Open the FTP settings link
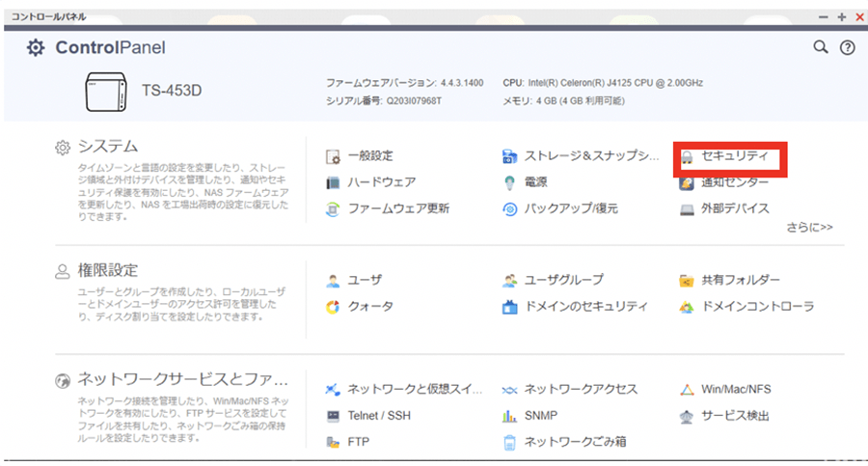868x466 pixels. pos(358,442)
